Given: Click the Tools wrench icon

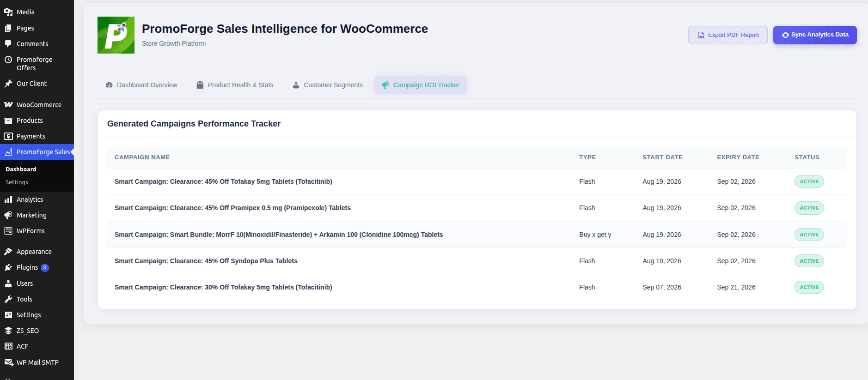Looking at the screenshot, I should (8, 299).
